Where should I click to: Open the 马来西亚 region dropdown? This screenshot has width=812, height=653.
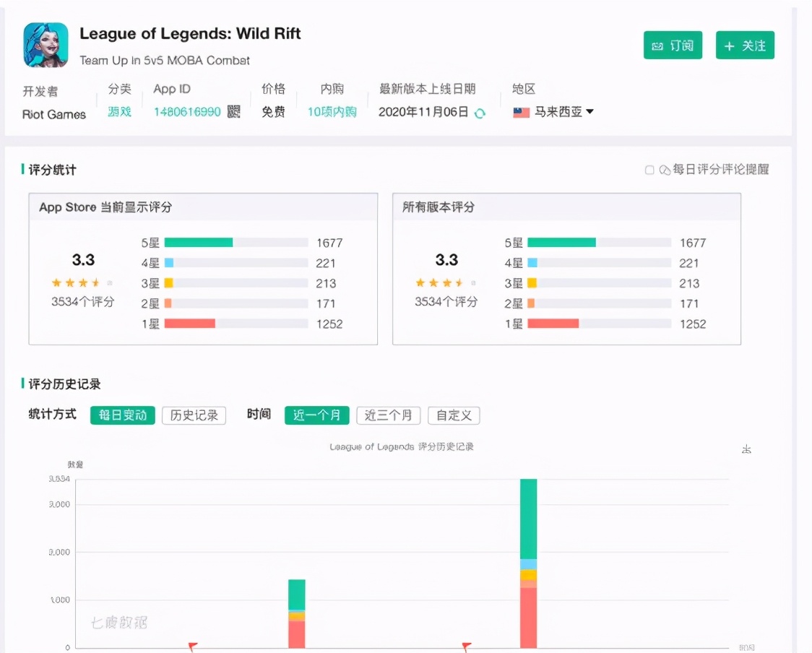tap(553, 112)
